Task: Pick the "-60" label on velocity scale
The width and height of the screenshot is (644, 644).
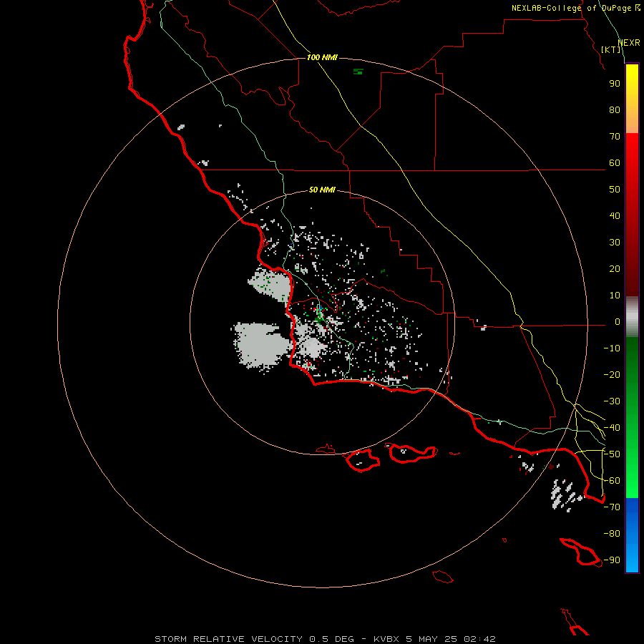Action: click(612, 481)
